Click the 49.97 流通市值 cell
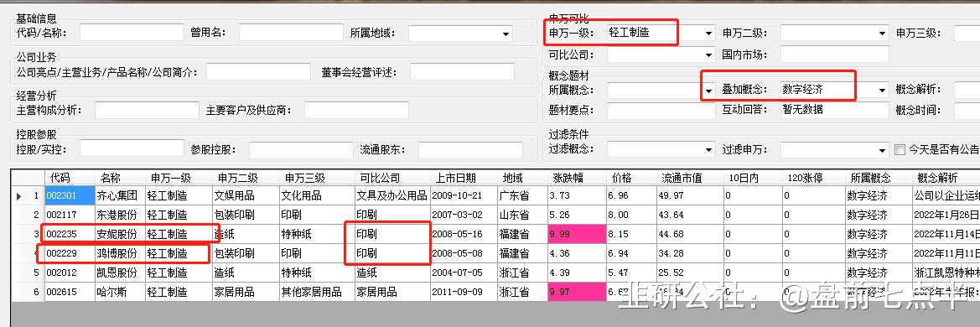The width and height of the screenshot is (980, 327). click(690, 195)
